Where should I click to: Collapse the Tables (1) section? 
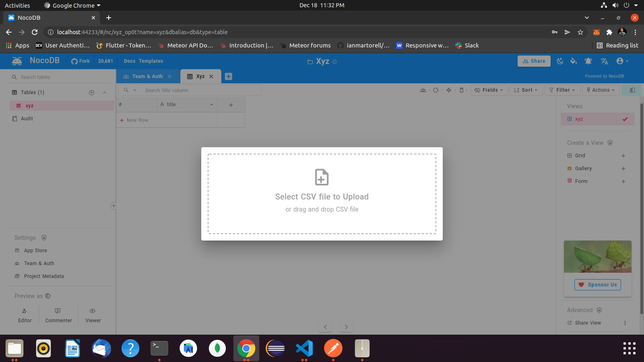(105, 93)
